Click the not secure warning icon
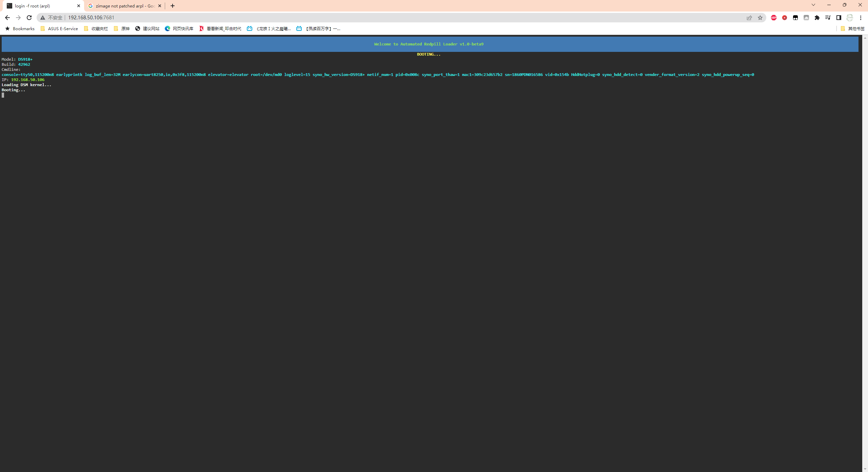This screenshot has height=472, width=868. click(x=43, y=18)
